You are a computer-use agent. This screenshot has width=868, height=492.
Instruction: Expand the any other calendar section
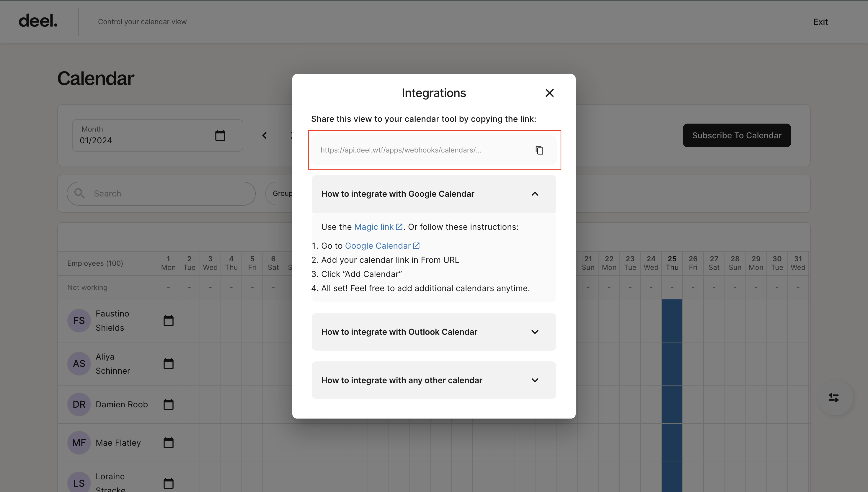434,380
